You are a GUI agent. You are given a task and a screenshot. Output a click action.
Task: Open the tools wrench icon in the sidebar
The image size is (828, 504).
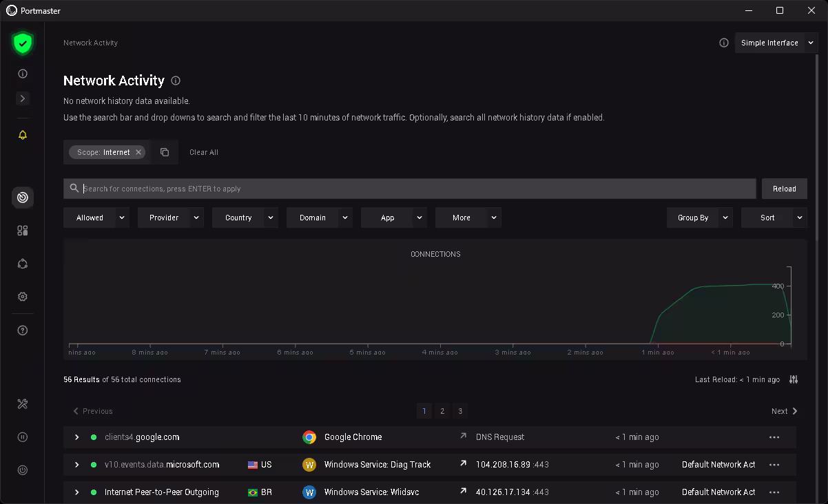pos(23,404)
